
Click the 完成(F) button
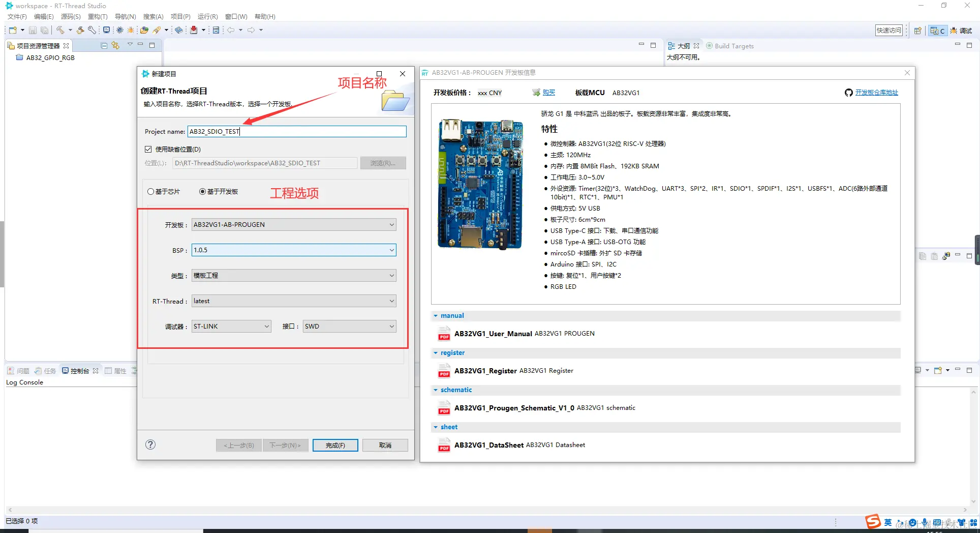coord(335,446)
